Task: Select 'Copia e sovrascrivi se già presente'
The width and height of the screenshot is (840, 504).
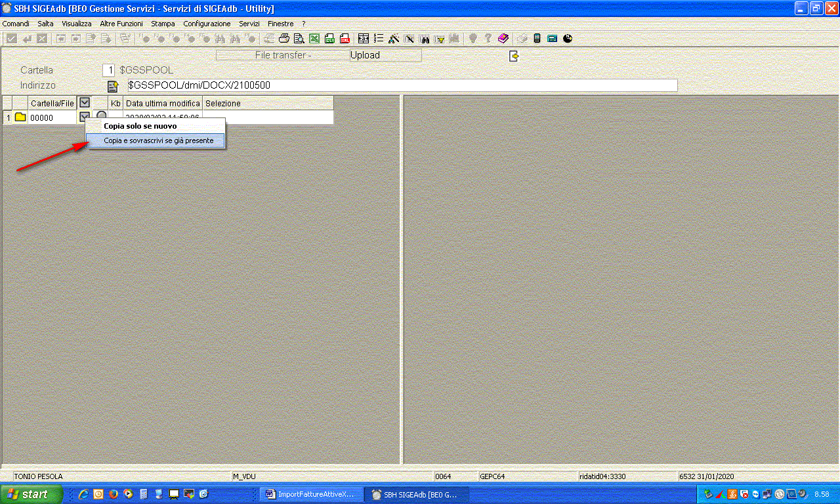Action: (158, 140)
